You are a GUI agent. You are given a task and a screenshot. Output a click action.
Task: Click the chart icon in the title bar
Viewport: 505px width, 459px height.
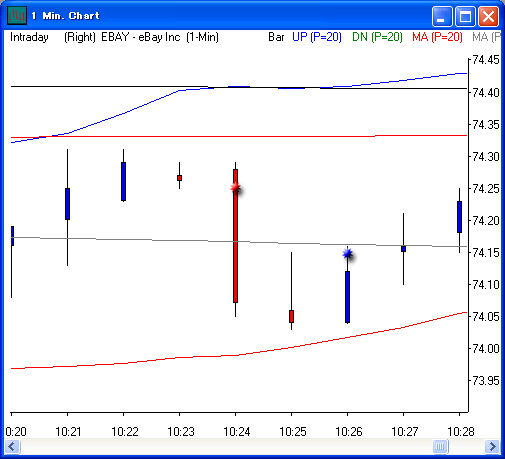point(17,16)
